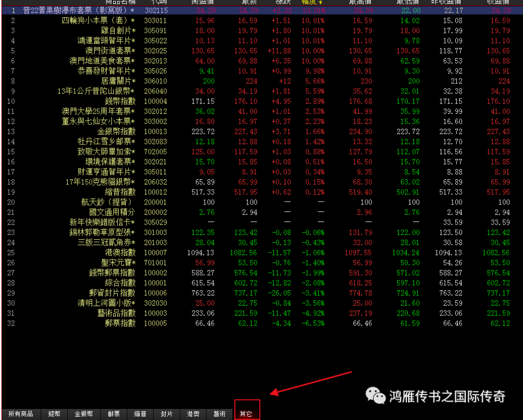Select 17年150克熊貓銀幣 row

pyautogui.click(x=262, y=182)
